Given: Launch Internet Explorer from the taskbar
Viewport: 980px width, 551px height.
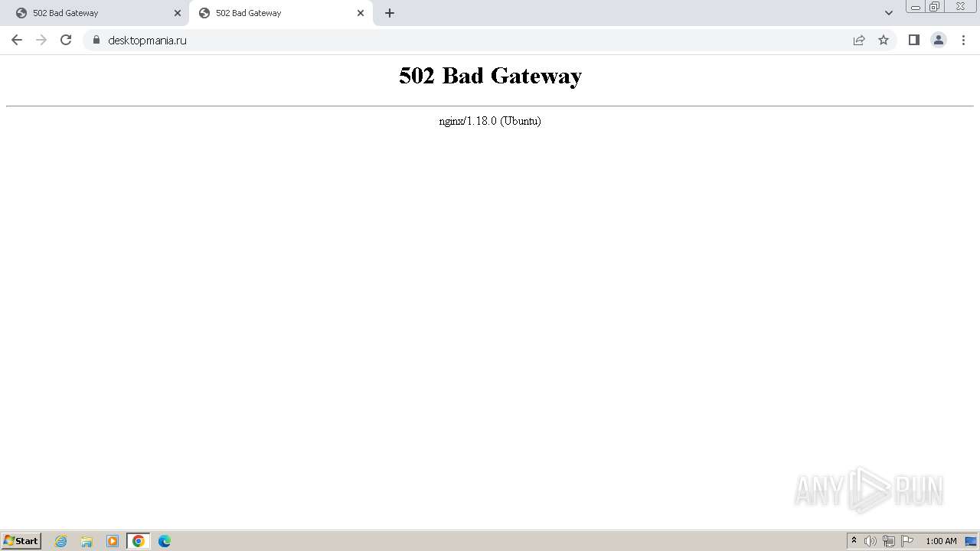Looking at the screenshot, I should click(61, 541).
